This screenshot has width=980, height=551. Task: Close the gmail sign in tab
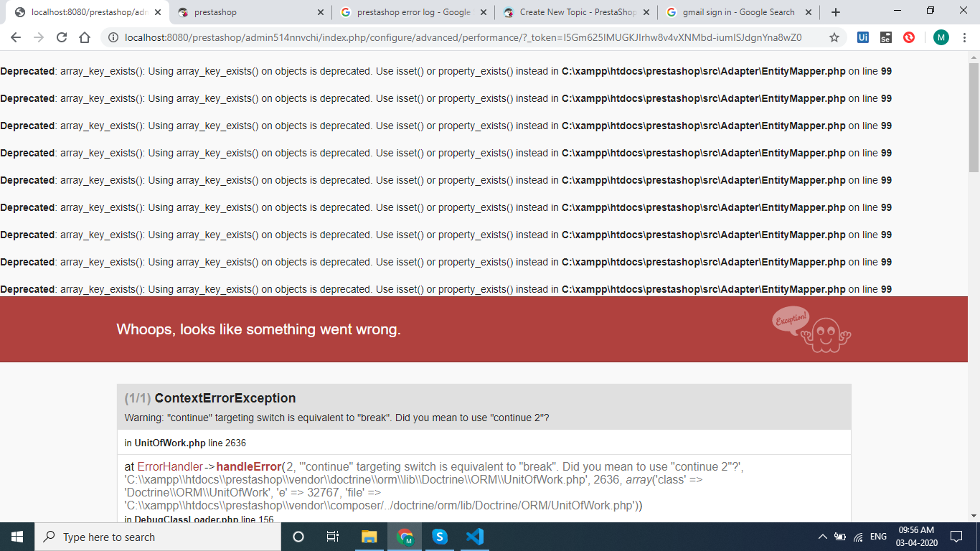[809, 12]
